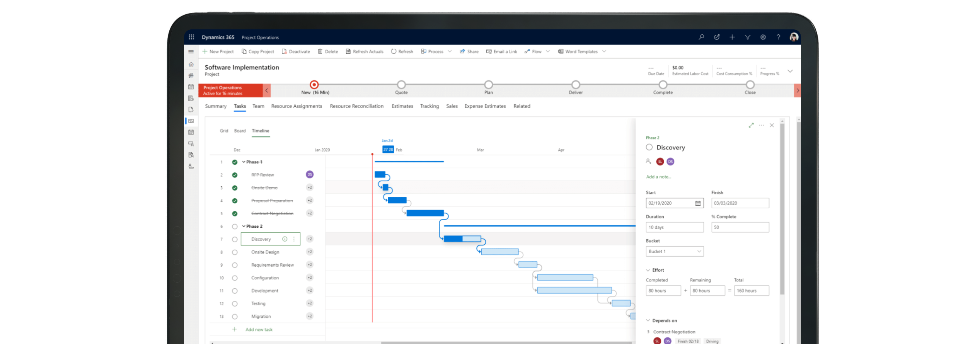The height and width of the screenshot is (344, 980).
Task: Expand the Discovery task panel to full view
Action: coord(751,125)
